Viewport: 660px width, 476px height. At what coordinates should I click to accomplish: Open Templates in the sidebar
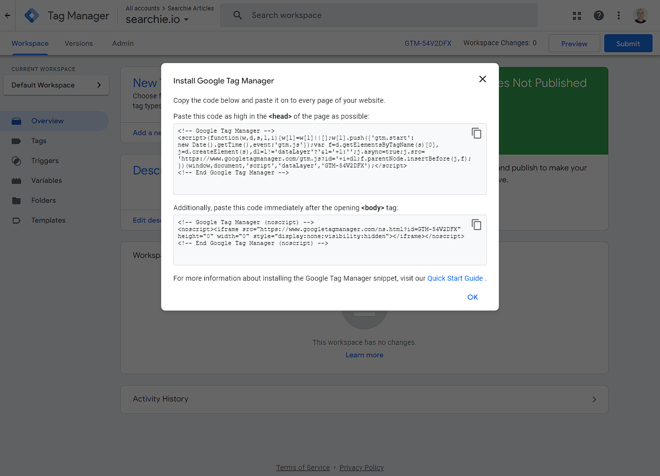click(48, 220)
